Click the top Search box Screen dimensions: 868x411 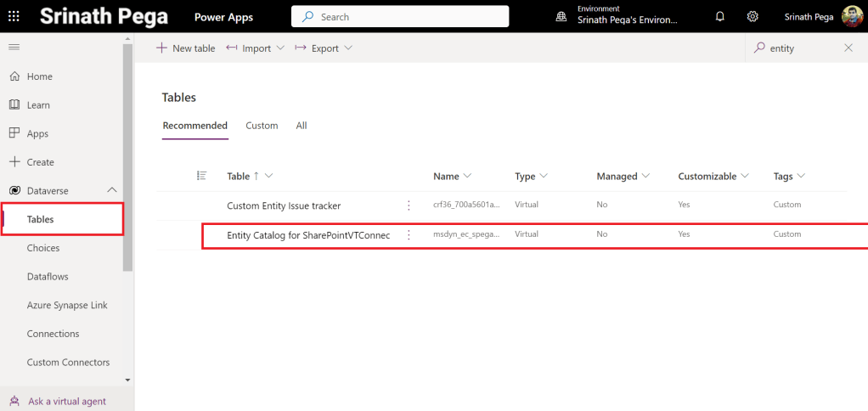coord(400,16)
